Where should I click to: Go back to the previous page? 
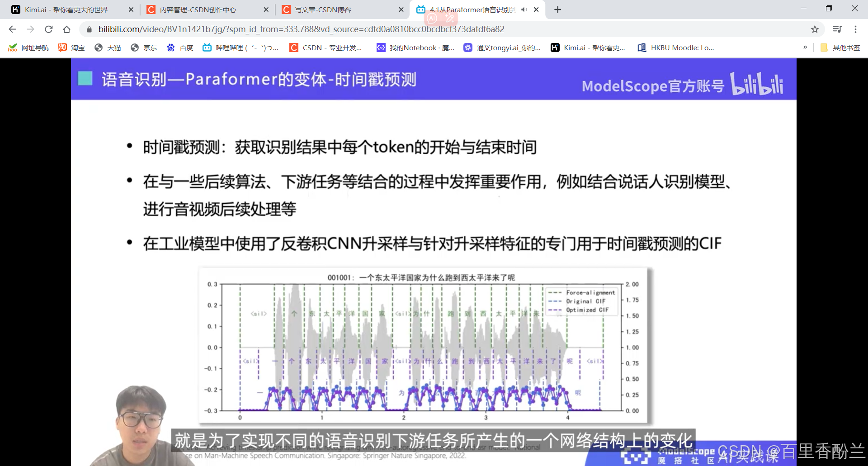[x=12, y=29]
